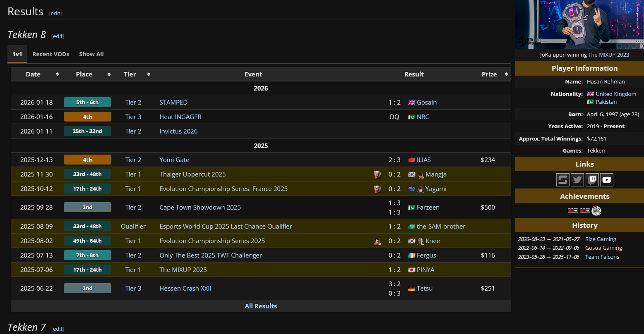Sort results using the Place column arrows

(109, 74)
